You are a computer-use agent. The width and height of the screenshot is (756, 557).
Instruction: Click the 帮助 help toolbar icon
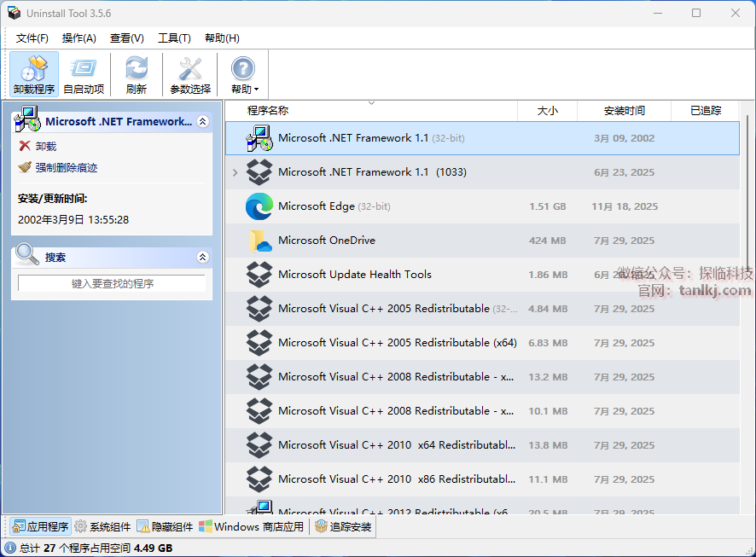coord(242,69)
